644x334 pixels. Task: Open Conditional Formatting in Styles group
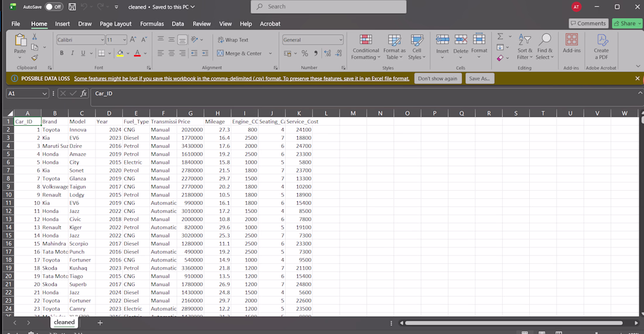pyautogui.click(x=365, y=46)
